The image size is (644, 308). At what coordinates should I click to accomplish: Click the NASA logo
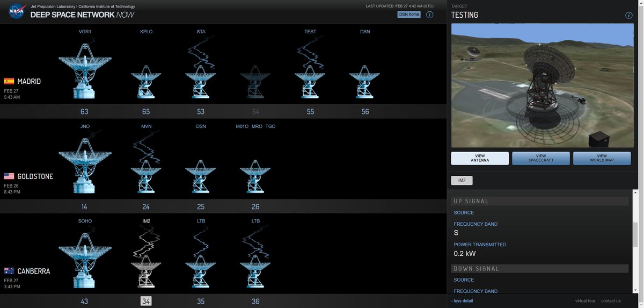click(x=17, y=11)
